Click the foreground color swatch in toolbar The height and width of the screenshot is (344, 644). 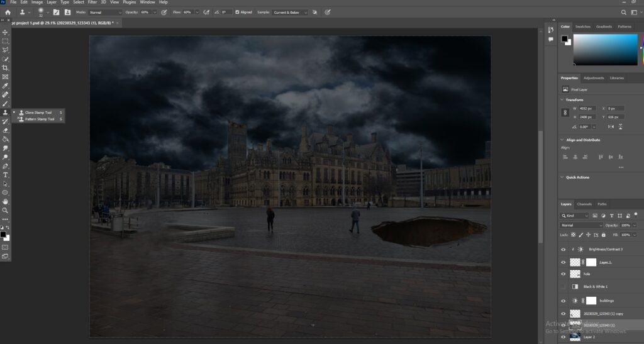3,235
